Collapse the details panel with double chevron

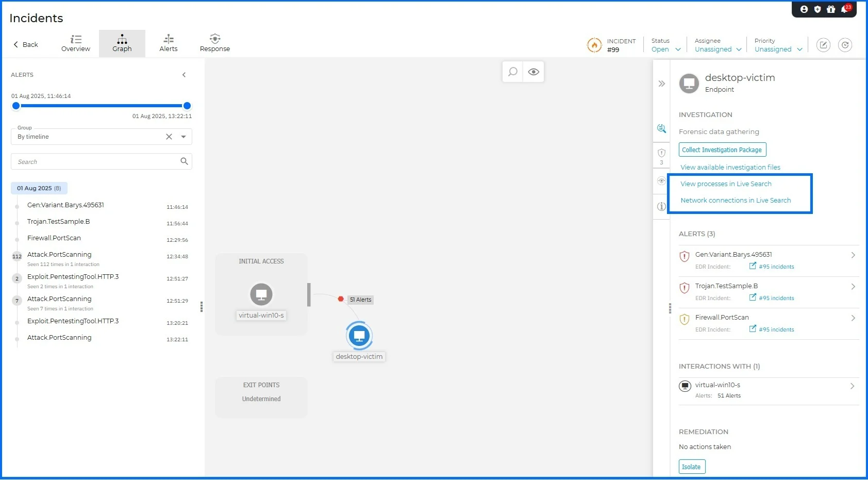pyautogui.click(x=662, y=84)
